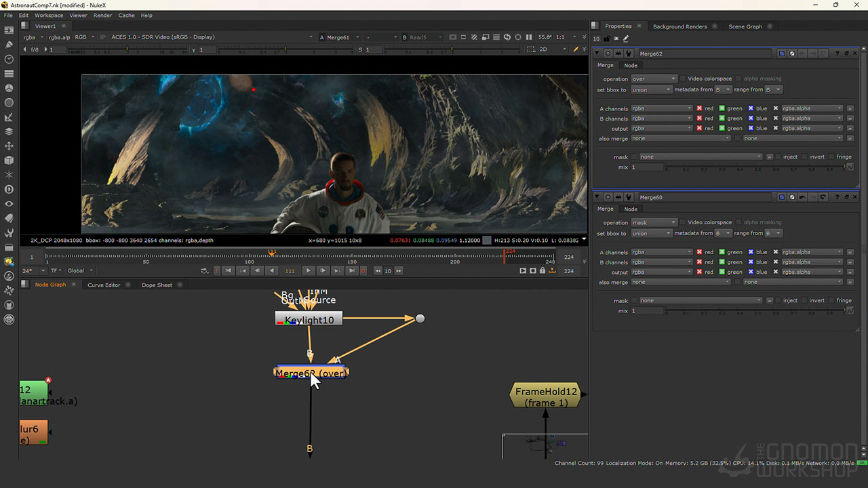Switch to the Node tab in Merge62 properties
Screen dimensions: 868x488
click(x=631, y=65)
